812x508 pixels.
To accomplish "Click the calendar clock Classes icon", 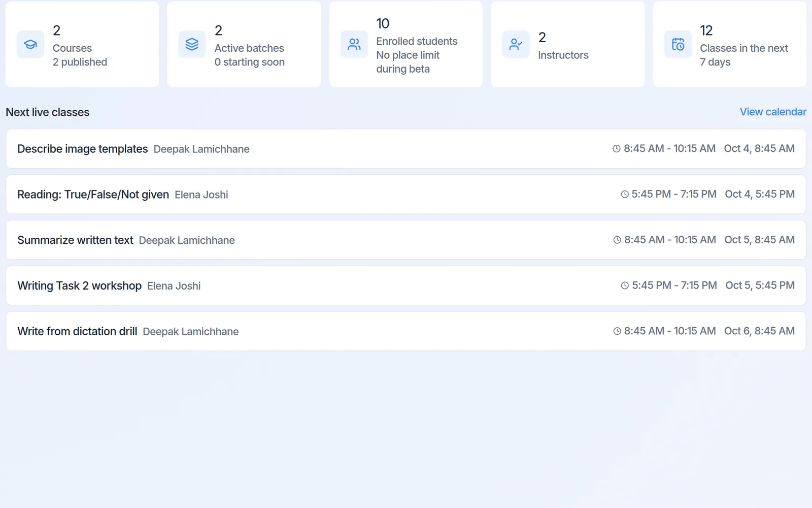I will click(x=678, y=44).
